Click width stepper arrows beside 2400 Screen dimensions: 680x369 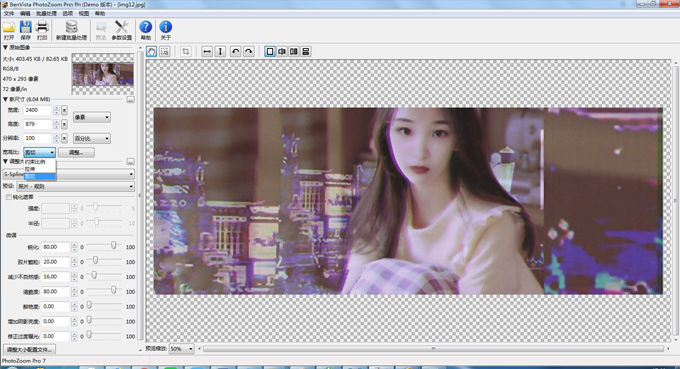(56, 110)
